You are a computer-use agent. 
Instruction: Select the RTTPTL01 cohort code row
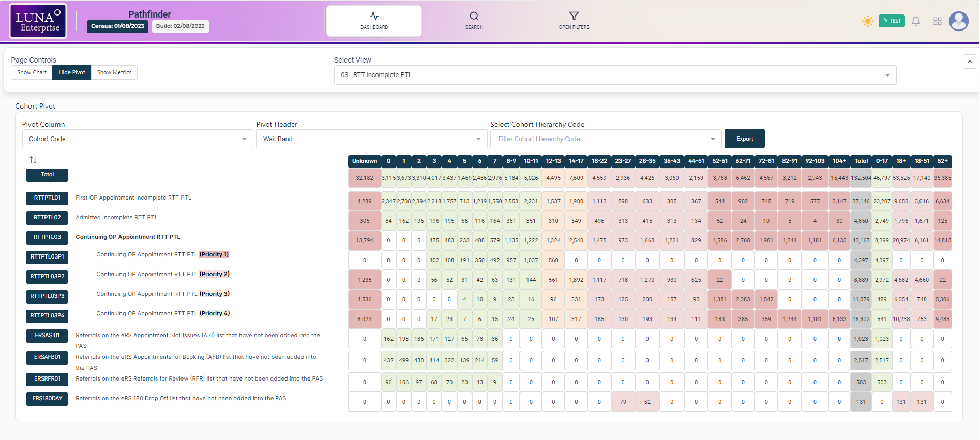47,198
